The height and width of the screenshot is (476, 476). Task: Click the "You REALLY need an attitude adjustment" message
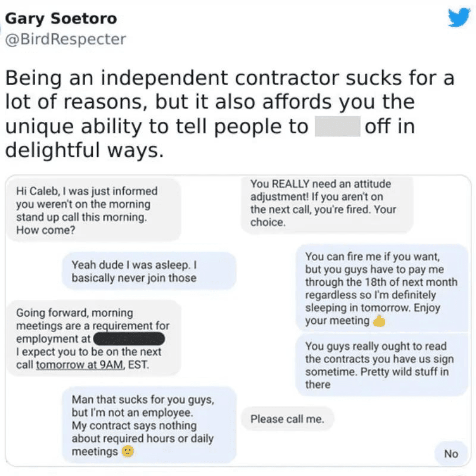(x=327, y=203)
